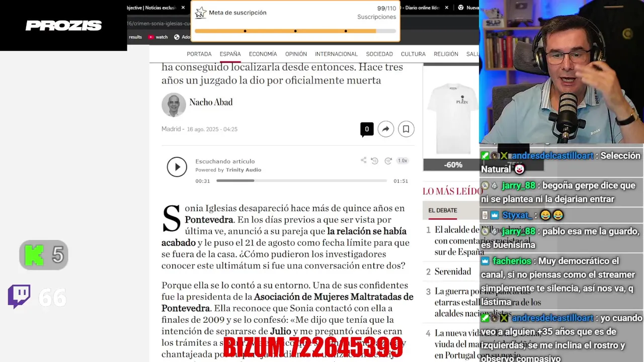Click the Prozis sponsor logo
Image resolution: width=644 pixels, height=362 pixels.
(x=63, y=25)
